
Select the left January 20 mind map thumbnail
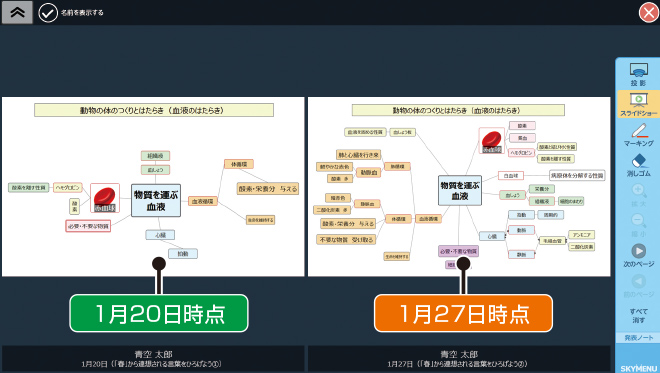coord(153,187)
